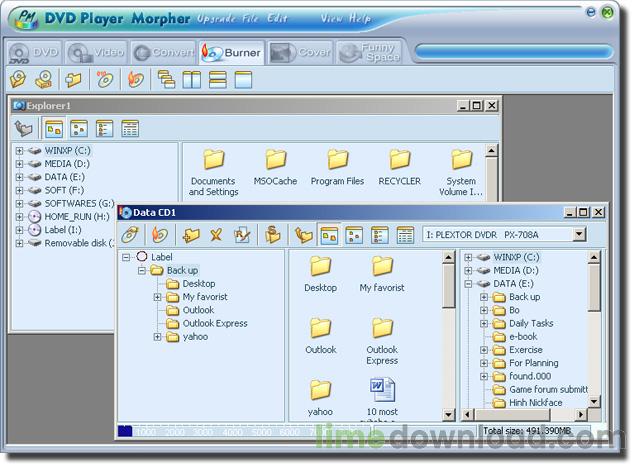The width and height of the screenshot is (633, 468).
Task: Click the tile windows vertically icon
Action: pos(192,79)
